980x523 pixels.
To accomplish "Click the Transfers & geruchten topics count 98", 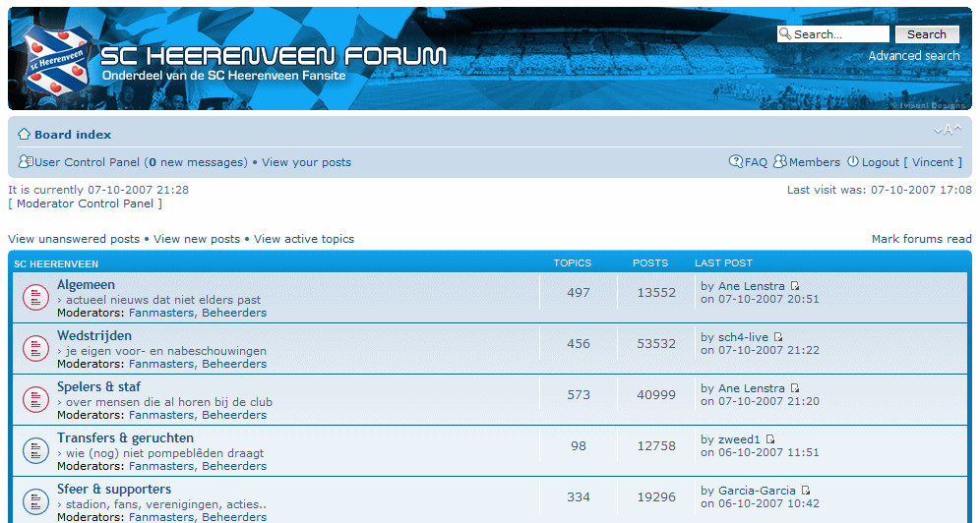I will [579, 445].
